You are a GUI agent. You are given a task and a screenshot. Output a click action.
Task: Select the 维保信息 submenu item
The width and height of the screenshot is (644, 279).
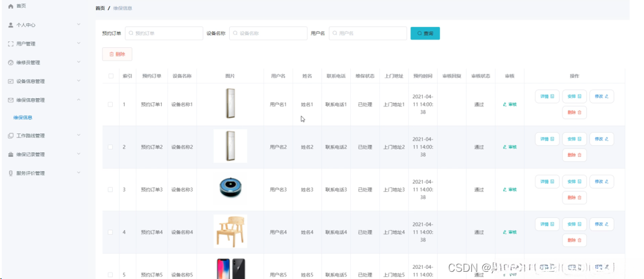point(44,118)
